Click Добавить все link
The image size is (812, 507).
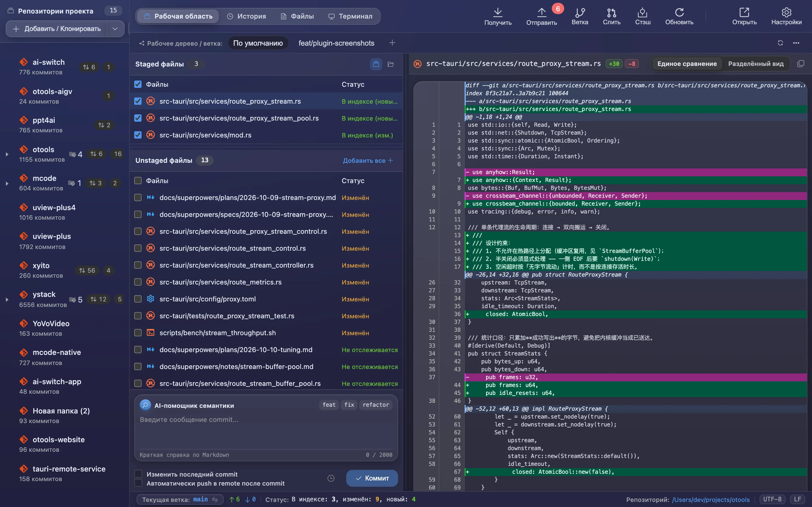point(368,160)
